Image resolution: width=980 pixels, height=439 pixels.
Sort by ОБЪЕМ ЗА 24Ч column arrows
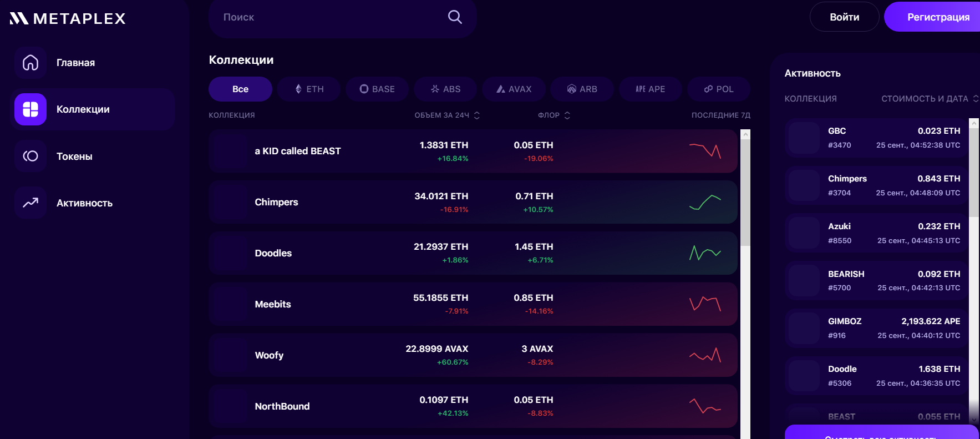[477, 115]
